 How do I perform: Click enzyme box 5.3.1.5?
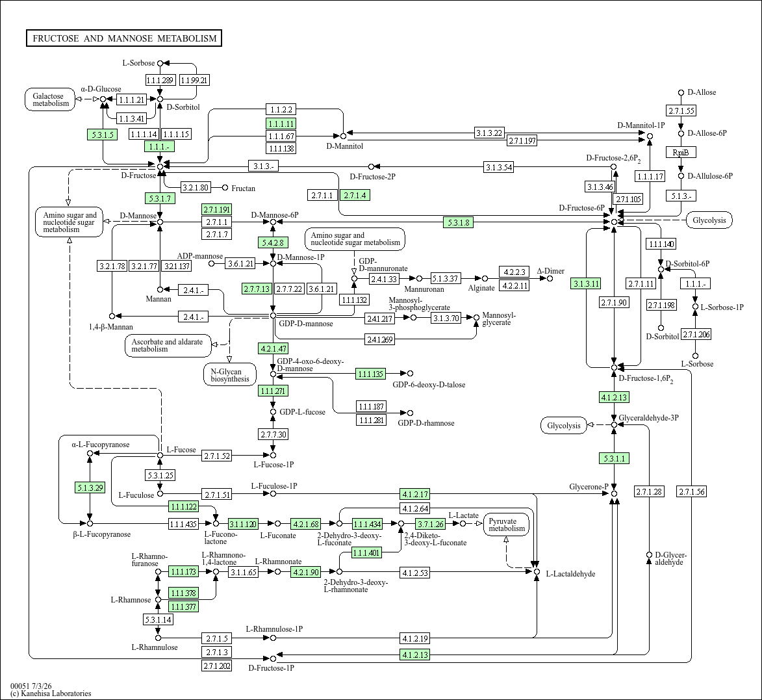pos(103,135)
